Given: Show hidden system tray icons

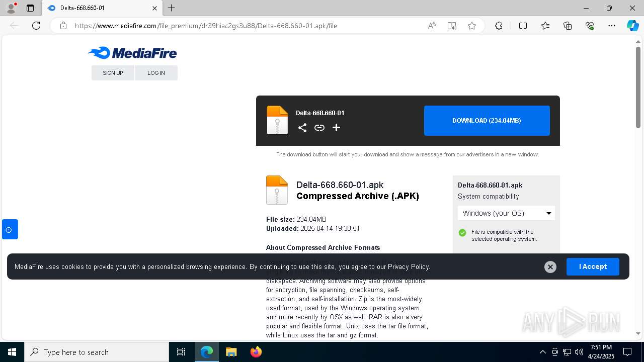Looking at the screenshot, I should coord(542,352).
